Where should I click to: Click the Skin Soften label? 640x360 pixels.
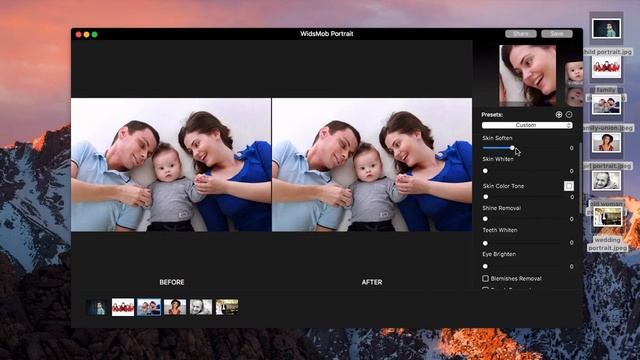(x=497, y=138)
